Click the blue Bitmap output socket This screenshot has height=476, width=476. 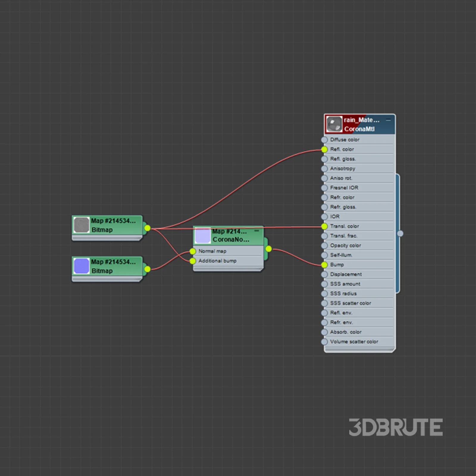(147, 269)
